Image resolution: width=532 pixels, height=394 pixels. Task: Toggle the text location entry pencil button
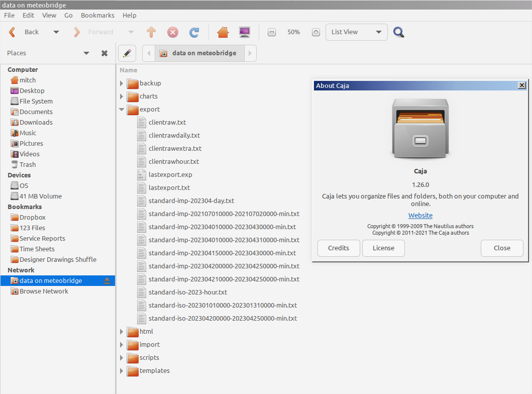click(x=127, y=53)
